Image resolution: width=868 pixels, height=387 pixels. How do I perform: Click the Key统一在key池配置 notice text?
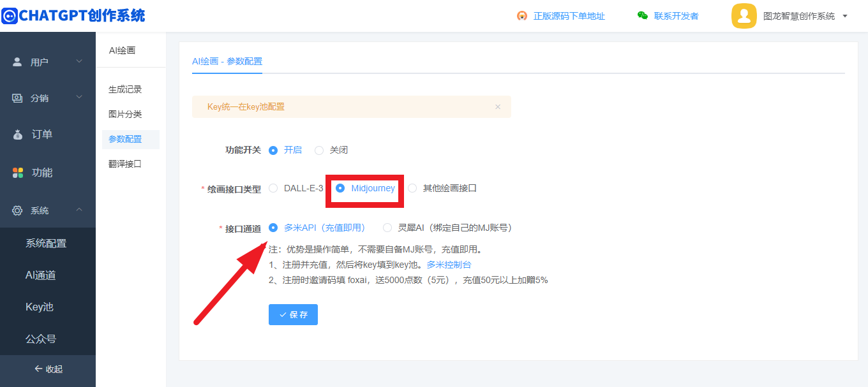coord(246,107)
